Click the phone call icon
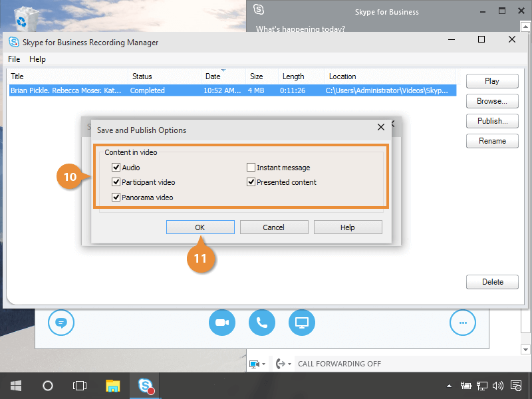Image resolution: width=532 pixels, height=399 pixels. (262, 323)
